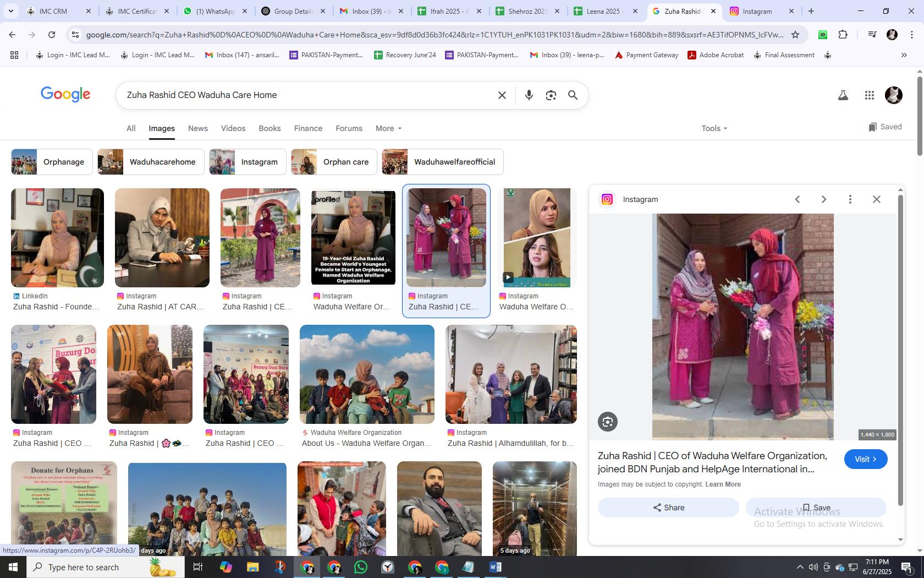Show hidden bookmarks with double chevron
Viewport: 924px width, 578px height.
pos(904,55)
